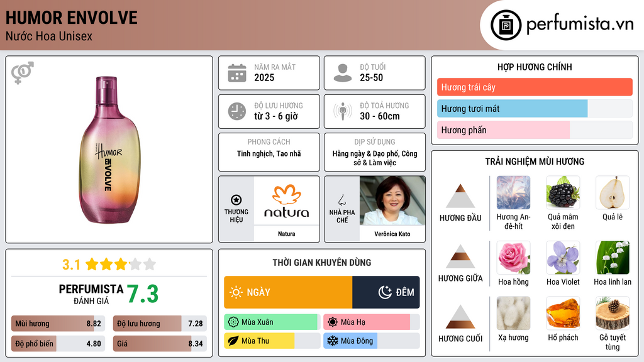Click the Humor Envolve bottle image
The width and height of the screenshot is (644, 362).
[x=109, y=150]
